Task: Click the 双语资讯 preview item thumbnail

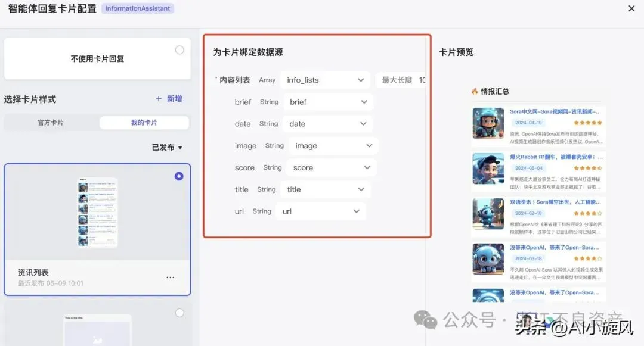Action: point(488,214)
